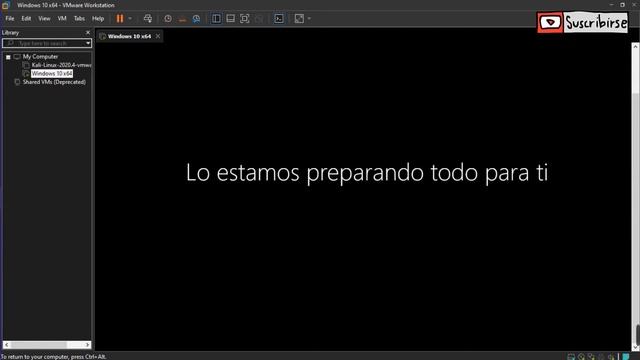
Task: Close the Library panel
Action: click(88, 33)
